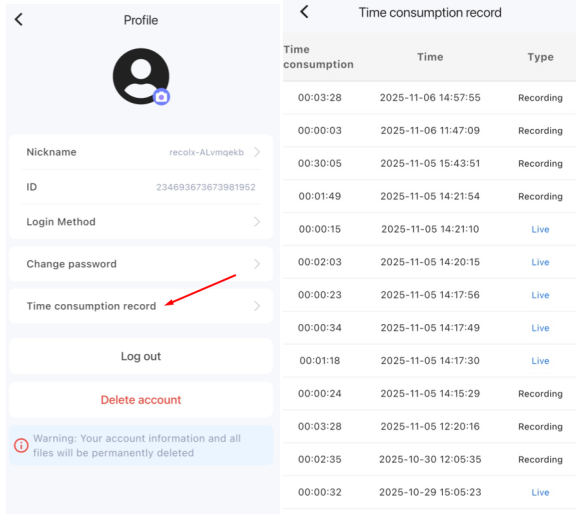
Task: Open Change password option
Action: [141, 264]
